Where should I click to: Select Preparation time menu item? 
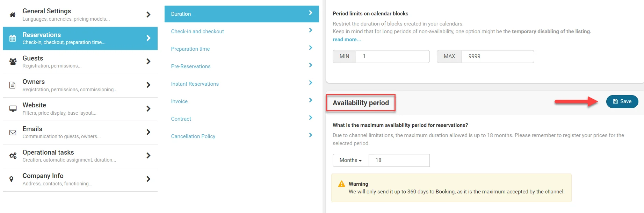click(190, 49)
